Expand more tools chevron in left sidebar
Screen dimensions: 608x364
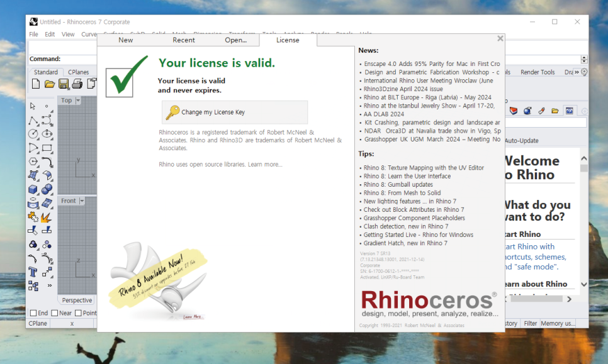(x=50, y=286)
